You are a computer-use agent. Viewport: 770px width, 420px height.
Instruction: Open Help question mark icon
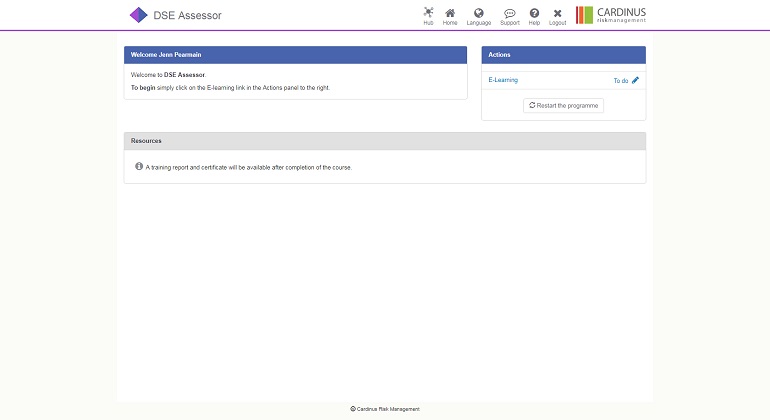(534, 13)
